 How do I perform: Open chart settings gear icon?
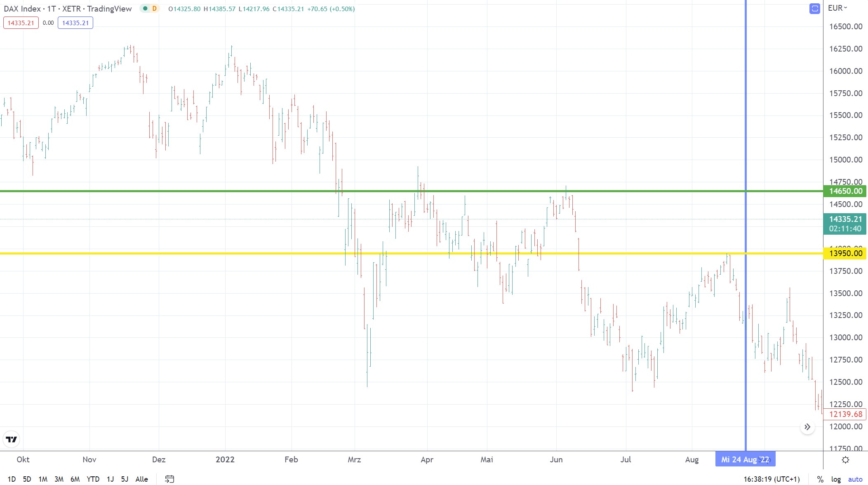(x=845, y=460)
